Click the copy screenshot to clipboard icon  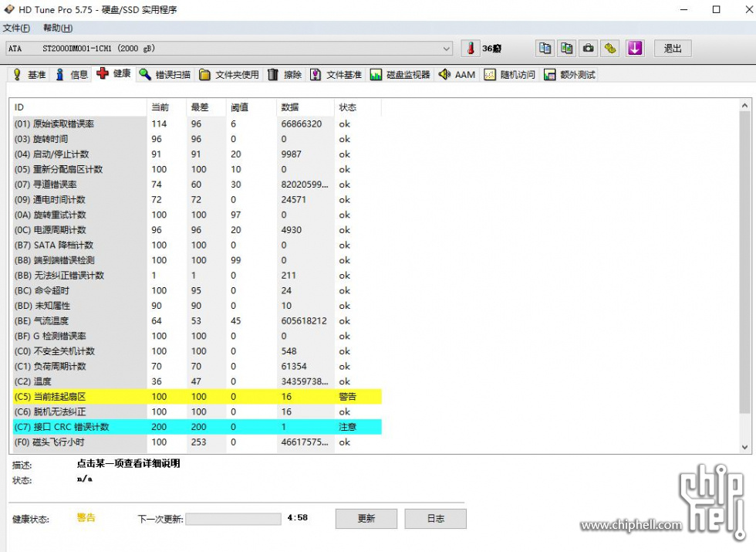566,48
